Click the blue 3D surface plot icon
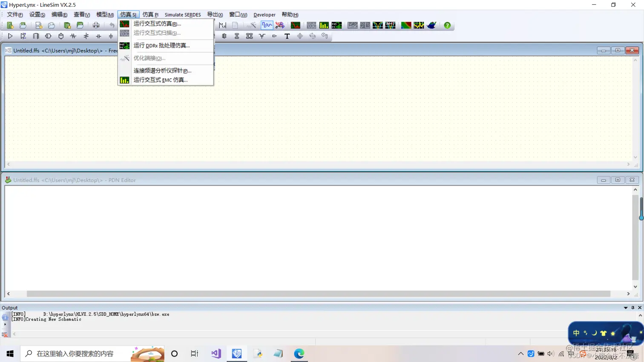The height and width of the screenshot is (362, 644). click(431, 26)
